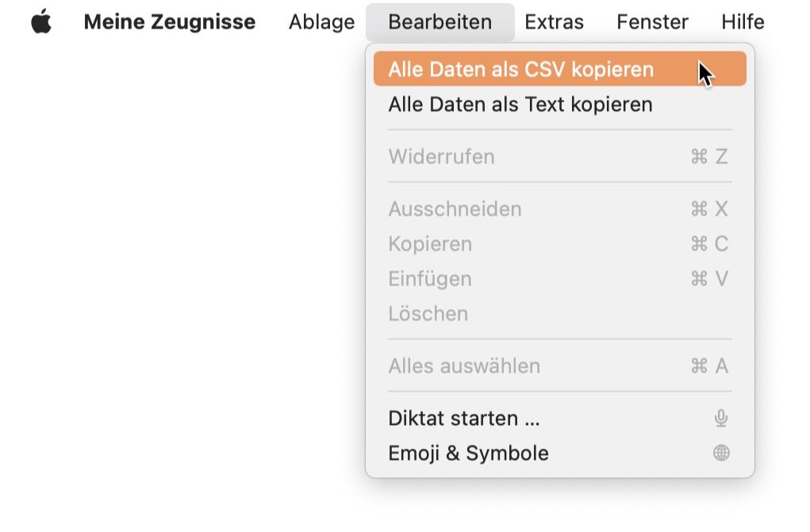810x532 pixels.
Task: Select the Kopieren menu entry
Action: 560,243
